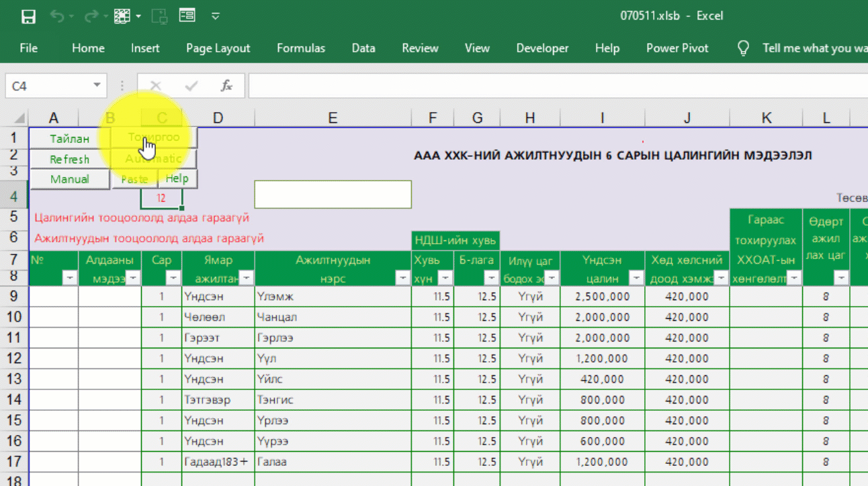
Task: Expand the Name Box dropdown arrow
Action: [x=97, y=86]
